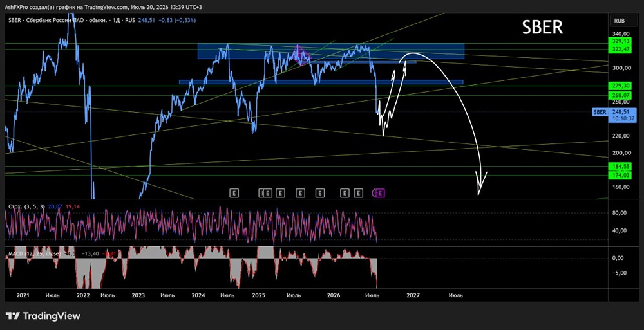This screenshot has height=330, width=644.
Task: Select the 184,55 price level label
Action: 621,166
